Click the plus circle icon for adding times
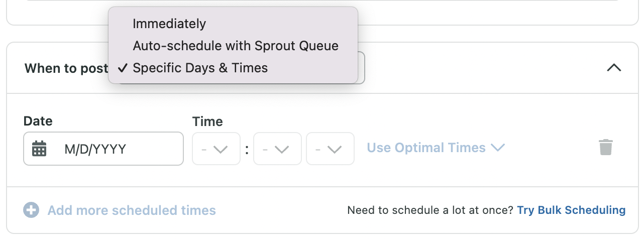This screenshot has width=644, height=240. pos(31,210)
